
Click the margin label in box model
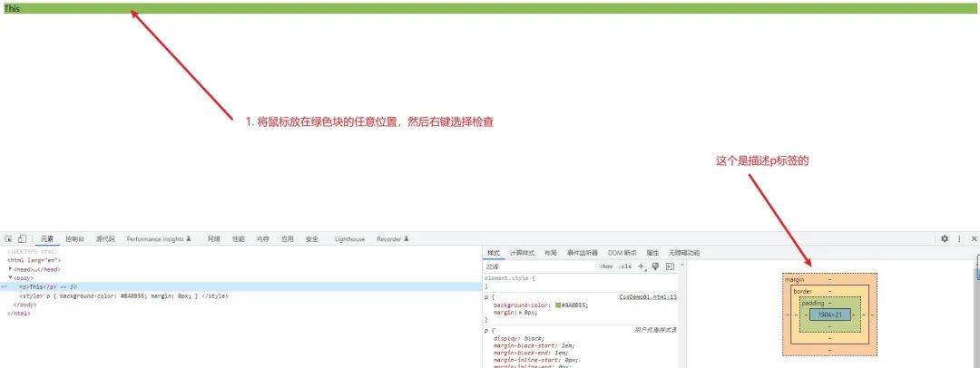coord(795,279)
